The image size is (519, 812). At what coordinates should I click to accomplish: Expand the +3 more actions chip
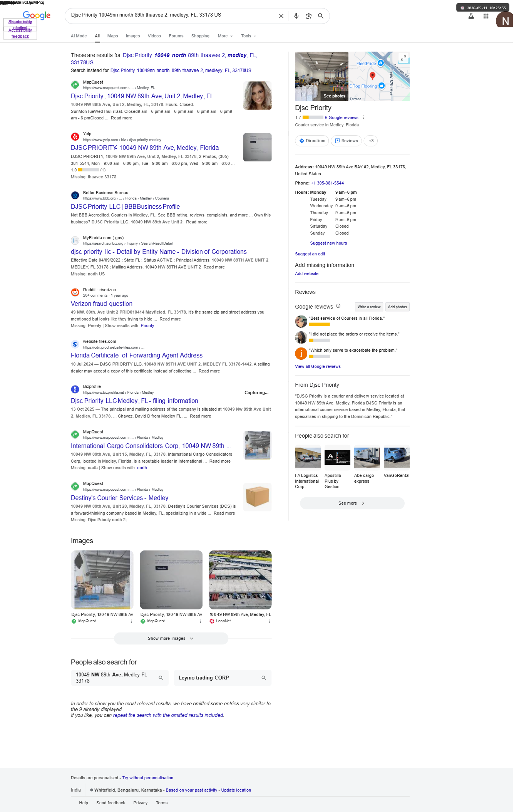pos(371,141)
